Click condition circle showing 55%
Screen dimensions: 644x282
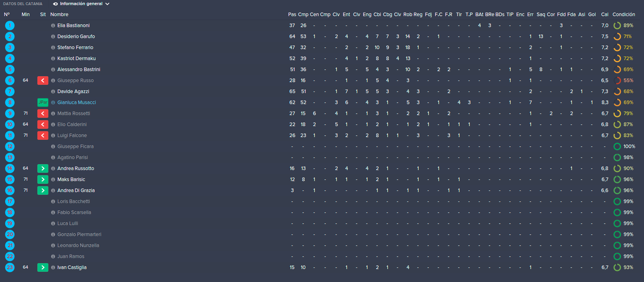pos(617,81)
